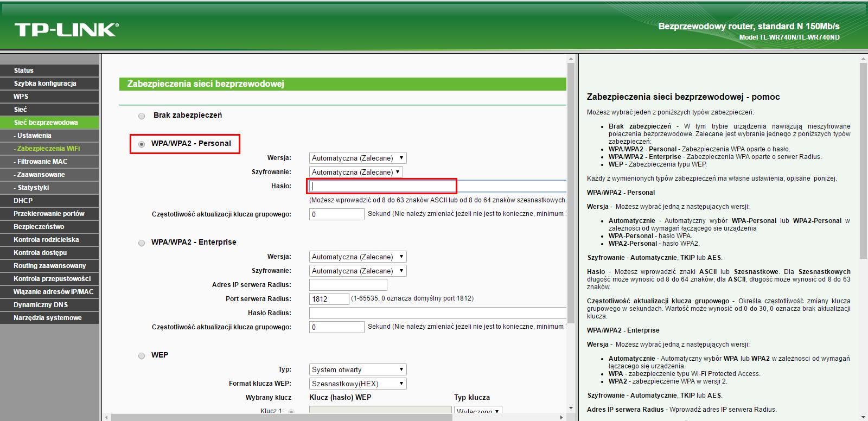Open the DHCP menu
Viewport: 868px width, 421px height.
(x=49, y=201)
